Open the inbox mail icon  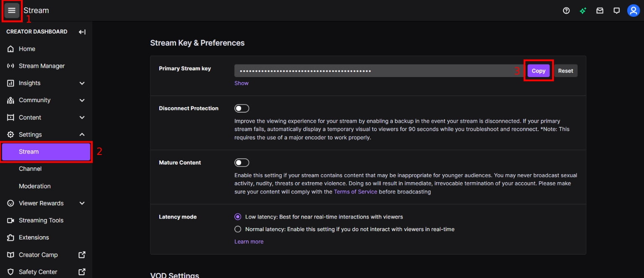pos(600,10)
